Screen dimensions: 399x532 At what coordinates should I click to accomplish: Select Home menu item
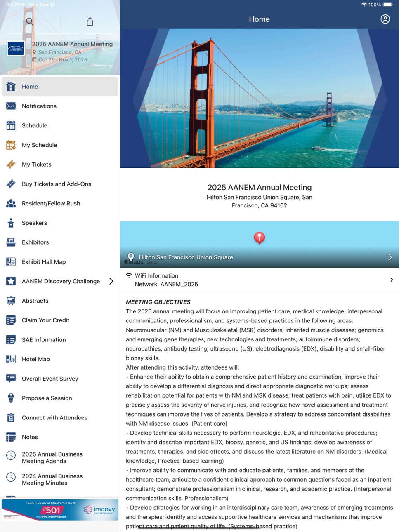coord(60,87)
